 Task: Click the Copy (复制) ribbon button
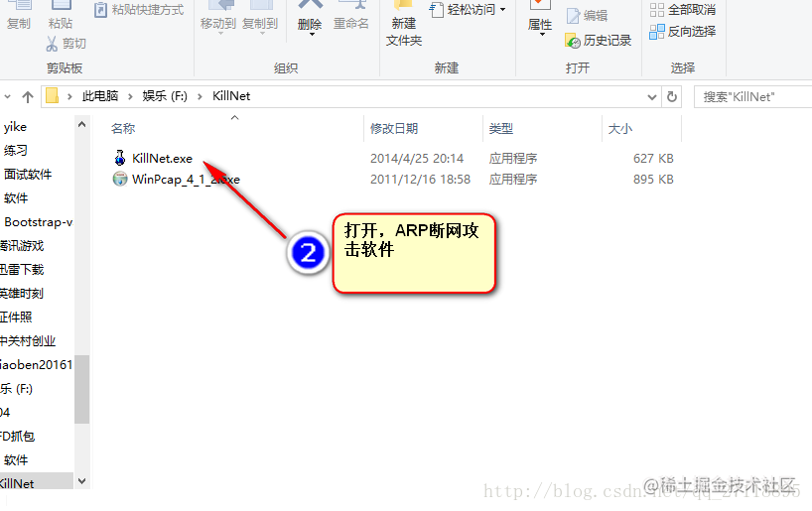coord(19,16)
